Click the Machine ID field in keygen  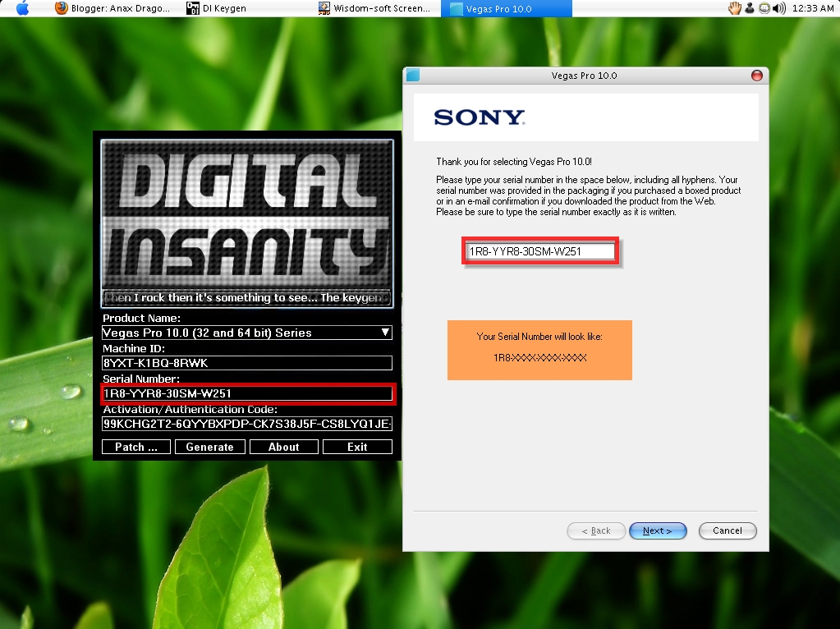(x=247, y=363)
